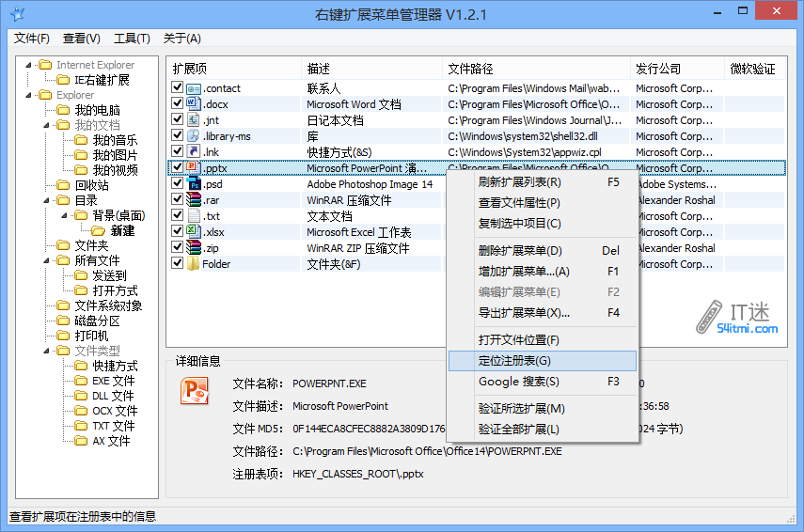Open the 查看(V) menu
The image size is (804, 532).
[82, 39]
